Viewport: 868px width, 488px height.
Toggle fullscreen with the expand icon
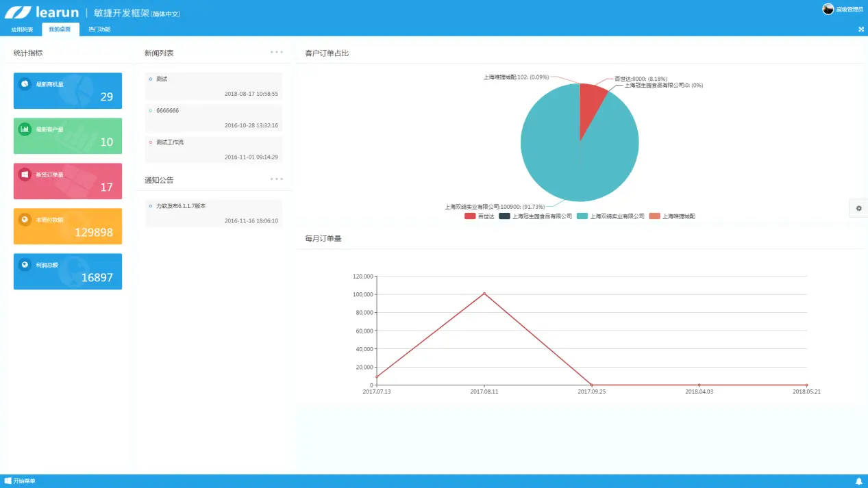[861, 29]
